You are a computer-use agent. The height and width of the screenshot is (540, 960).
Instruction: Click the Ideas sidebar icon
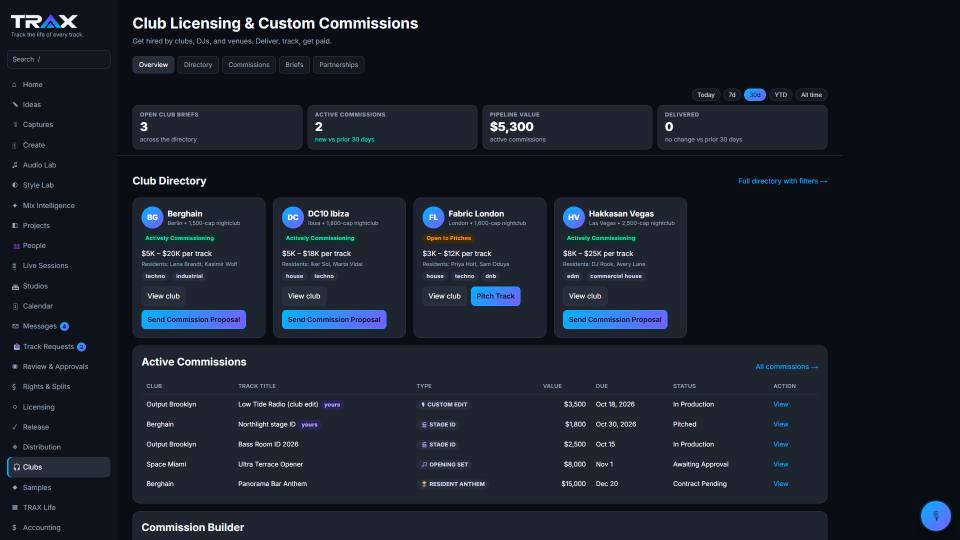(15, 105)
